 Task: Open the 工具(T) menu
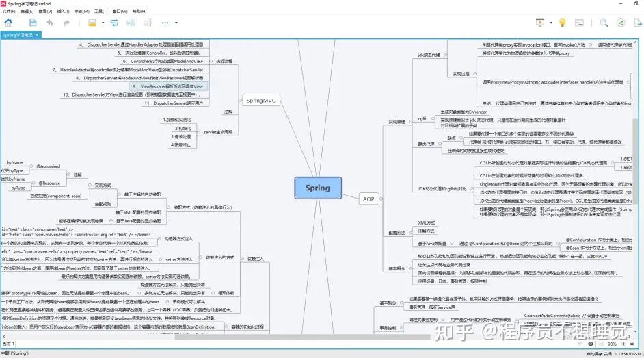pyautogui.click(x=100, y=11)
